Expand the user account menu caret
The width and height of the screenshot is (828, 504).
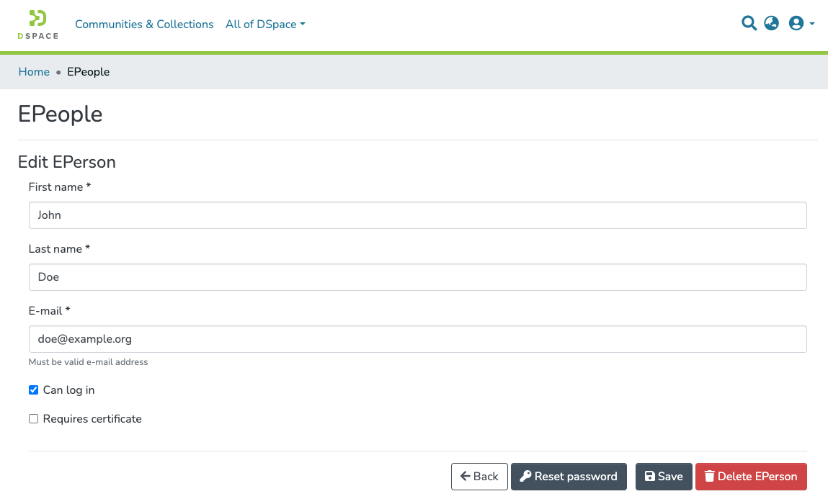811,23
